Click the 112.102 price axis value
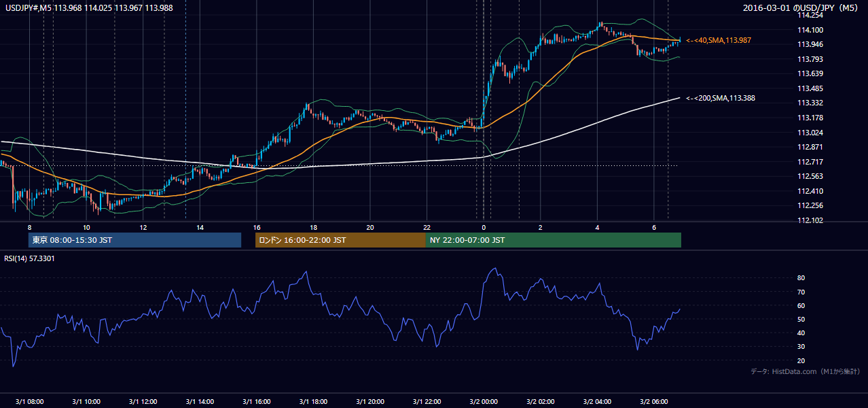Image resolution: width=868 pixels, height=408 pixels. tap(811, 220)
